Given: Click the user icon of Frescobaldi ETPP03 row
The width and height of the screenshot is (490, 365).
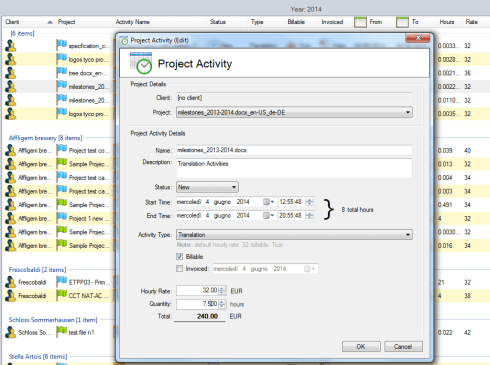Looking at the screenshot, I should [11, 282].
